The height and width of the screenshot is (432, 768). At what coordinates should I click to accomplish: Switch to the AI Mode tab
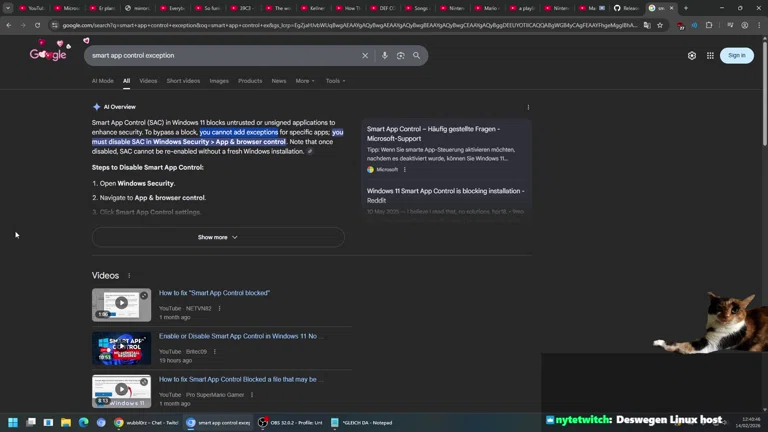102,81
